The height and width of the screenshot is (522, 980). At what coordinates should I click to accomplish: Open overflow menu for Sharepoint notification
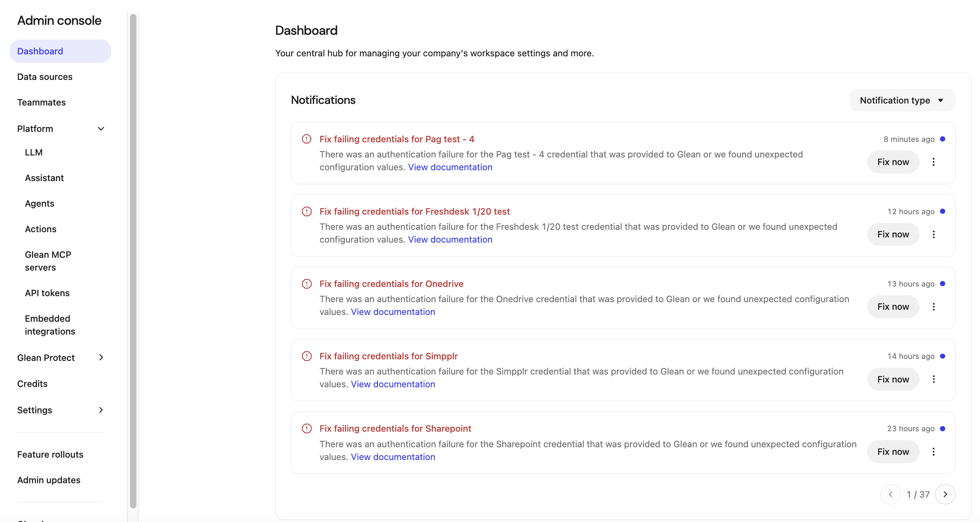934,451
